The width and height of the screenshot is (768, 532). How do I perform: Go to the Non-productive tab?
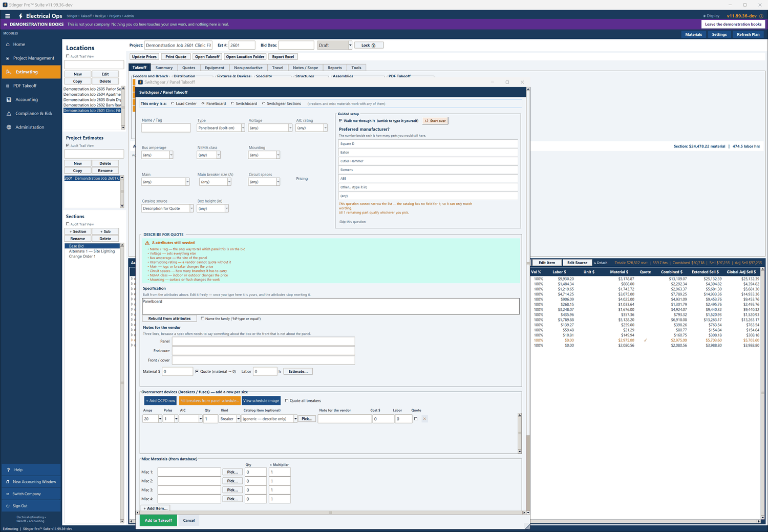tap(248, 68)
